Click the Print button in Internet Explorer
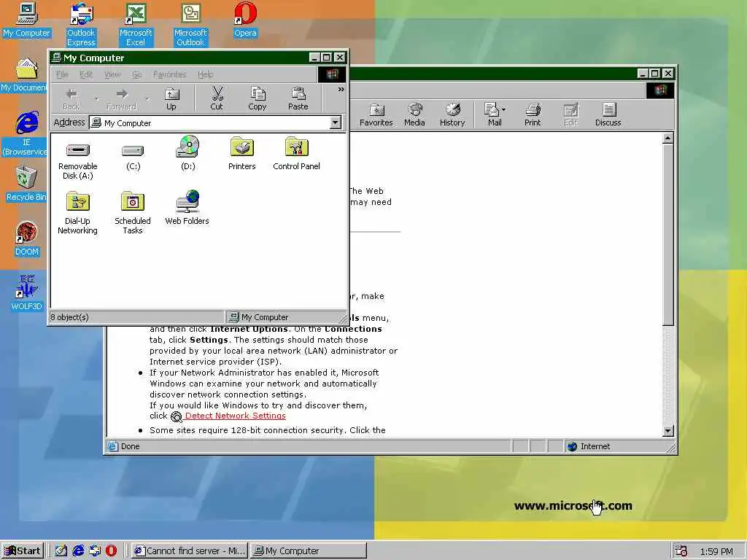Screen dimensions: 747x560 (x=533, y=115)
